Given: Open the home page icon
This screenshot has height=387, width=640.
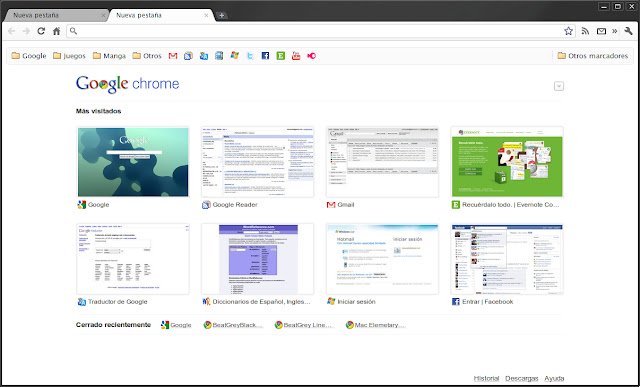Looking at the screenshot, I should 56,31.
